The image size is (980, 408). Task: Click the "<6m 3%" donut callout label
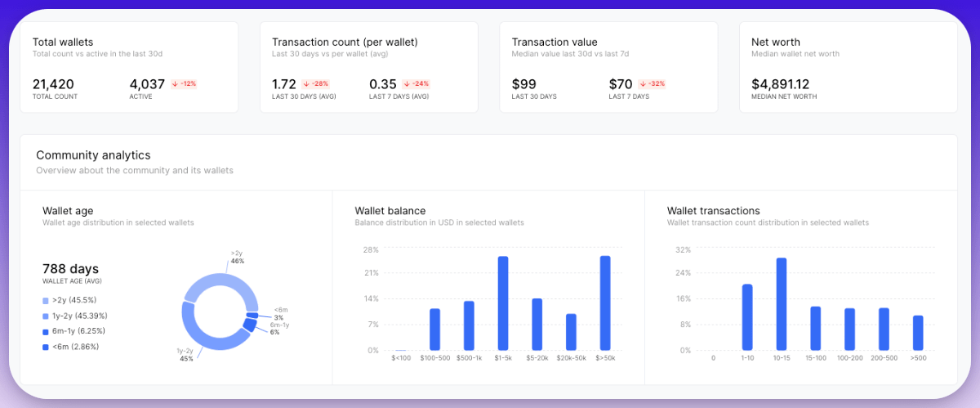tap(280, 313)
